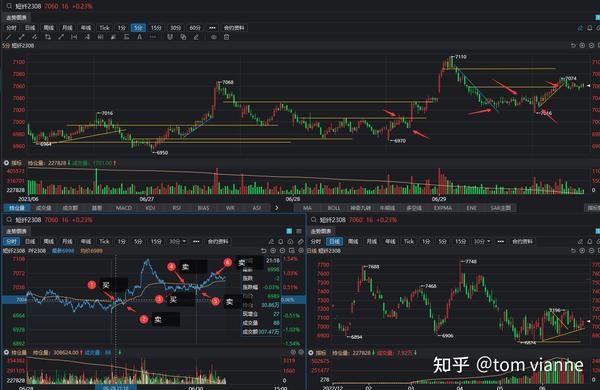
Task: Toggle drawing visibility with the eye icon
Action: click(214, 37)
